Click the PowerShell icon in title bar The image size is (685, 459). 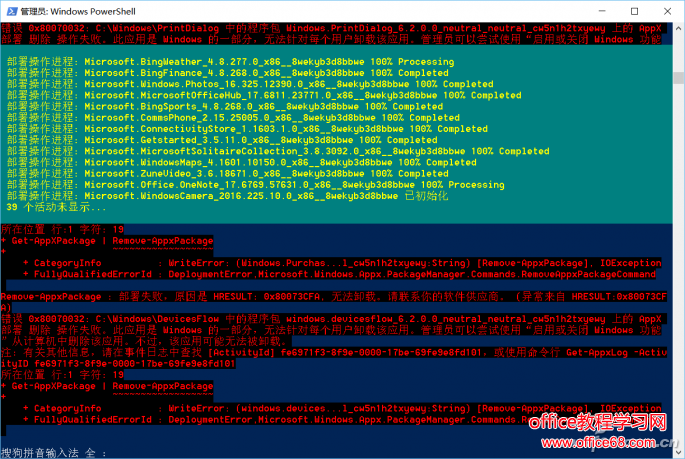pyautogui.click(x=12, y=11)
